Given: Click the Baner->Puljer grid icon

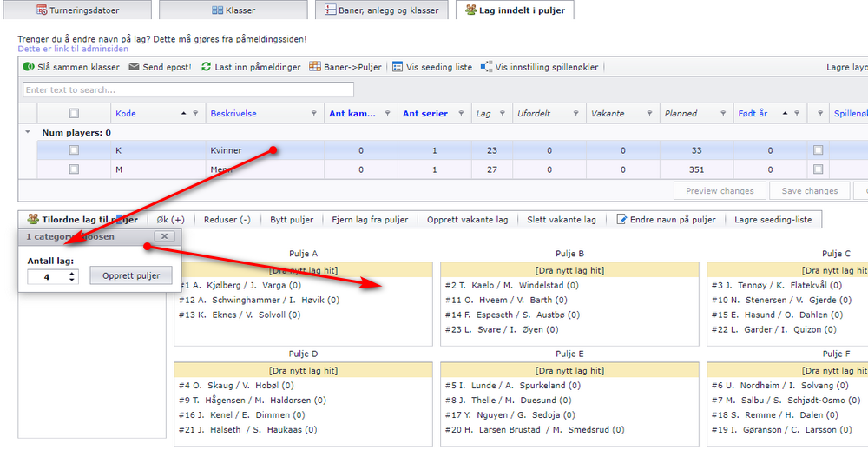Looking at the screenshot, I should [315, 67].
